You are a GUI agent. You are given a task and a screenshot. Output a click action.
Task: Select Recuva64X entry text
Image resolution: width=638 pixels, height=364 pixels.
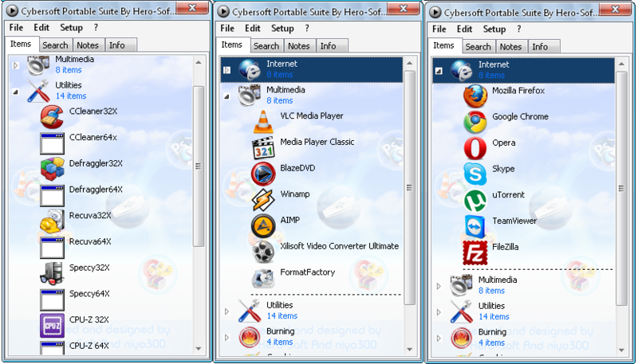[x=90, y=241]
